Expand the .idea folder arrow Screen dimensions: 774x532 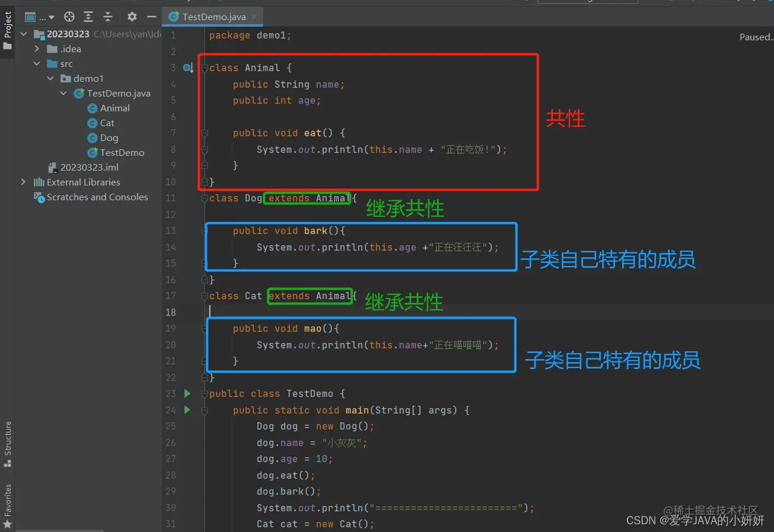(x=37, y=49)
